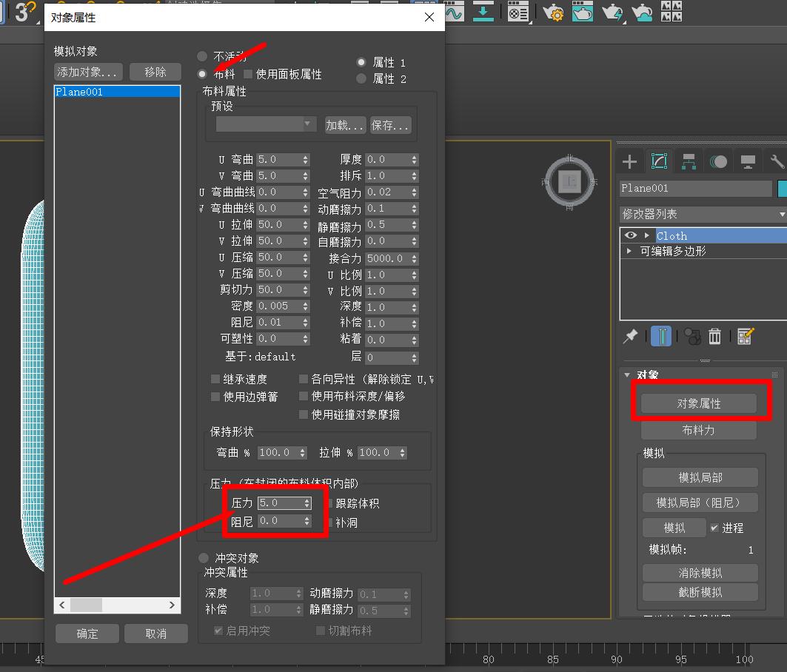Viewport: 787px width, 672px height.
Task: Enable 使用碰撞对象摩擦 checkbox
Action: pos(303,414)
